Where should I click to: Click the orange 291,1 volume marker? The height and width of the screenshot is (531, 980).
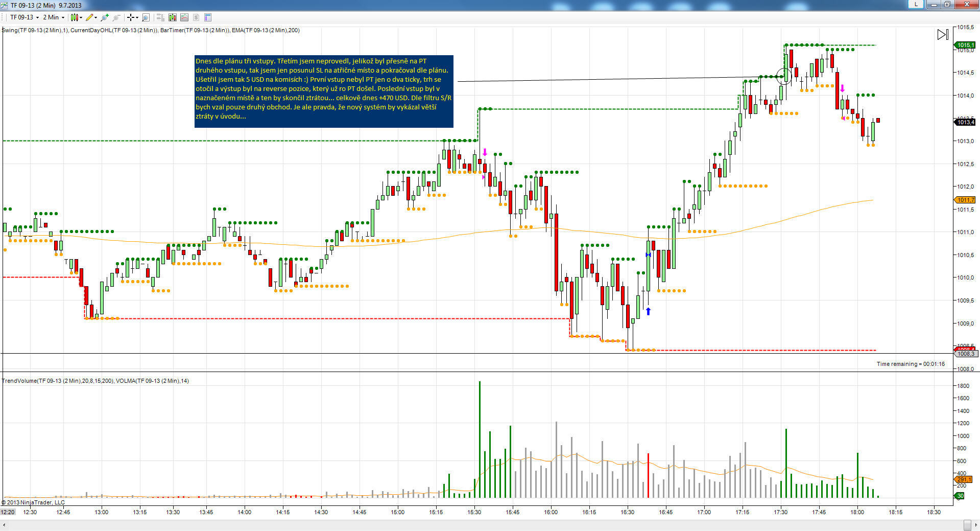(x=963, y=479)
